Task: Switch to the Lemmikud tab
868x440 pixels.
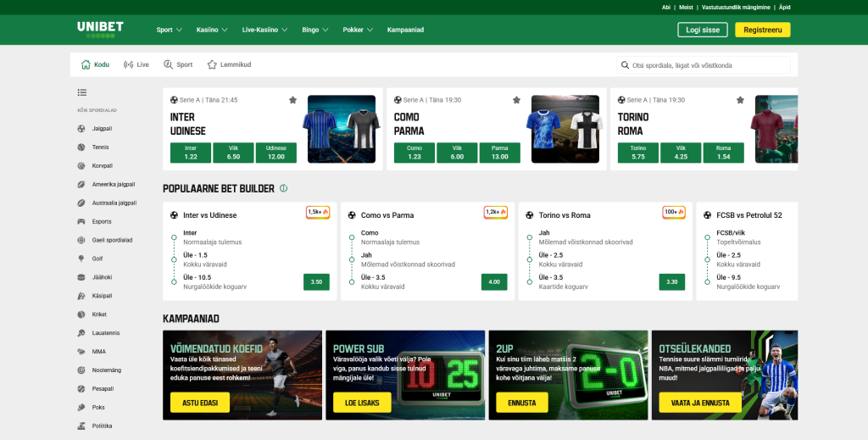Action: pyautogui.click(x=229, y=64)
